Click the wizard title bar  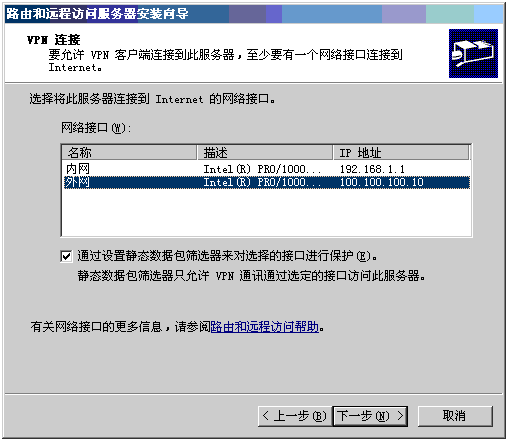(x=254, y=14)
